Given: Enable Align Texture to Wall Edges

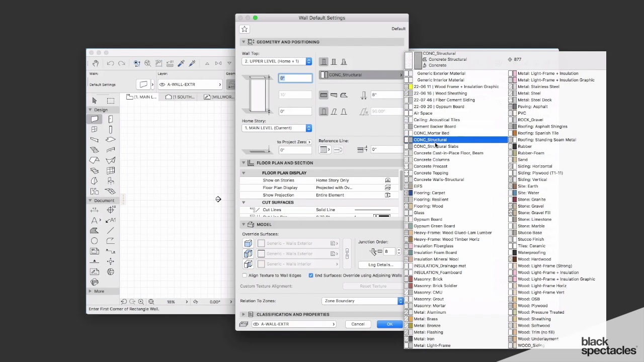Looking at the screenshot, I should pyautogui.click(x=245, y=276).
